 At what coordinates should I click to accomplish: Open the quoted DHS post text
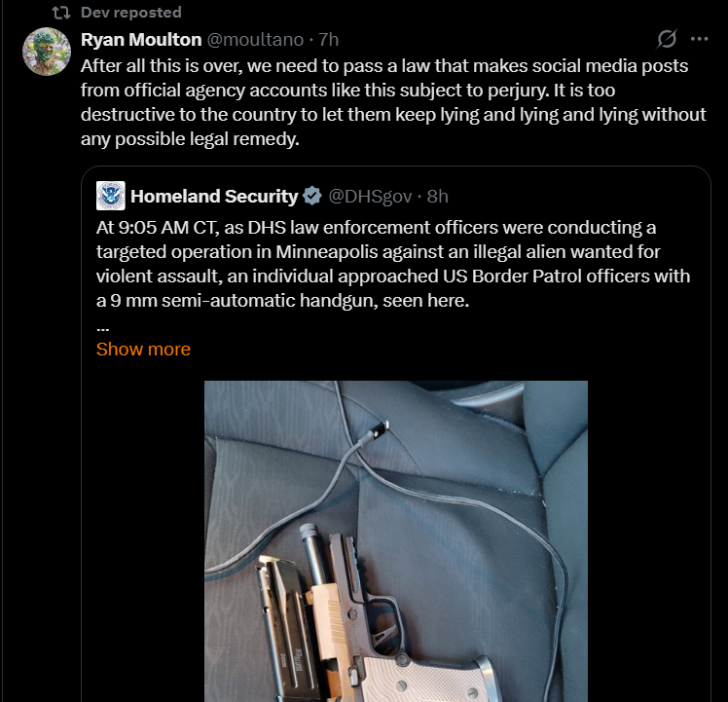click(393, 264)
